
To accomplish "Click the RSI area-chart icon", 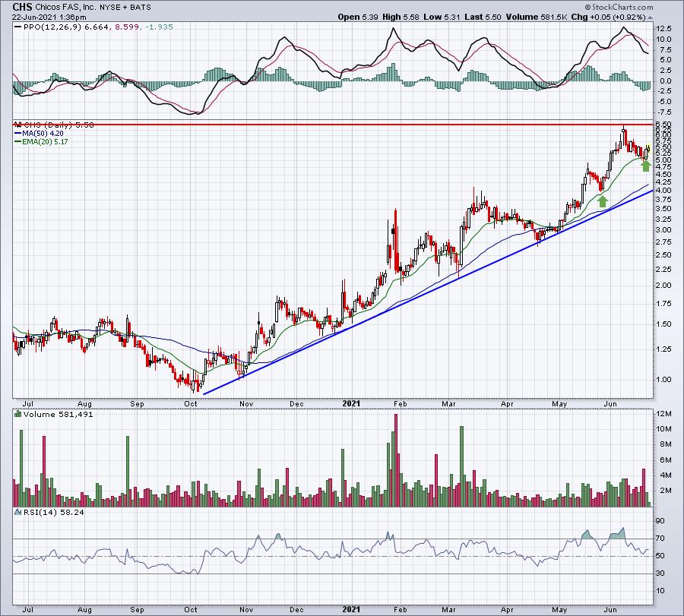I will point(18,512).
